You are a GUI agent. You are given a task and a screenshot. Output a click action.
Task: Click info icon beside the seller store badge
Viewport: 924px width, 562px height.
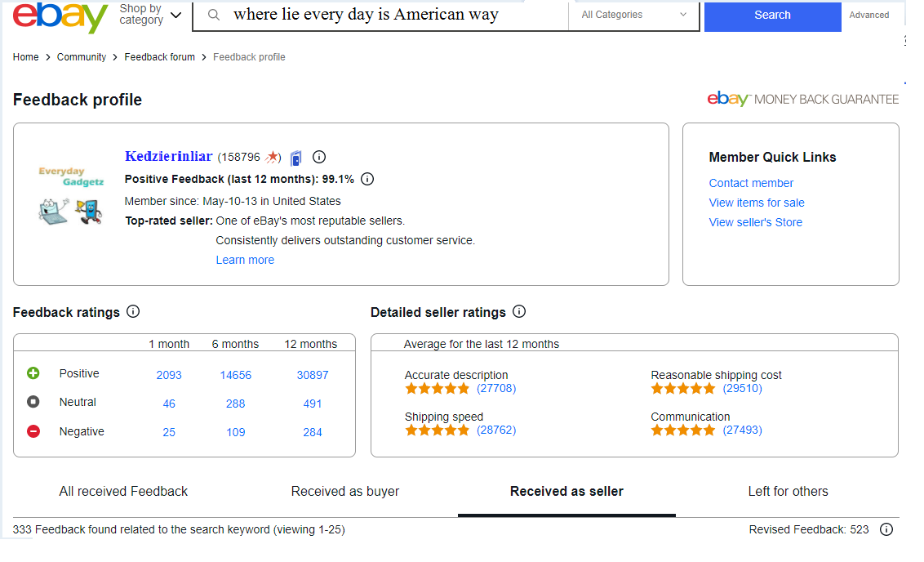[x=319, y=157]
